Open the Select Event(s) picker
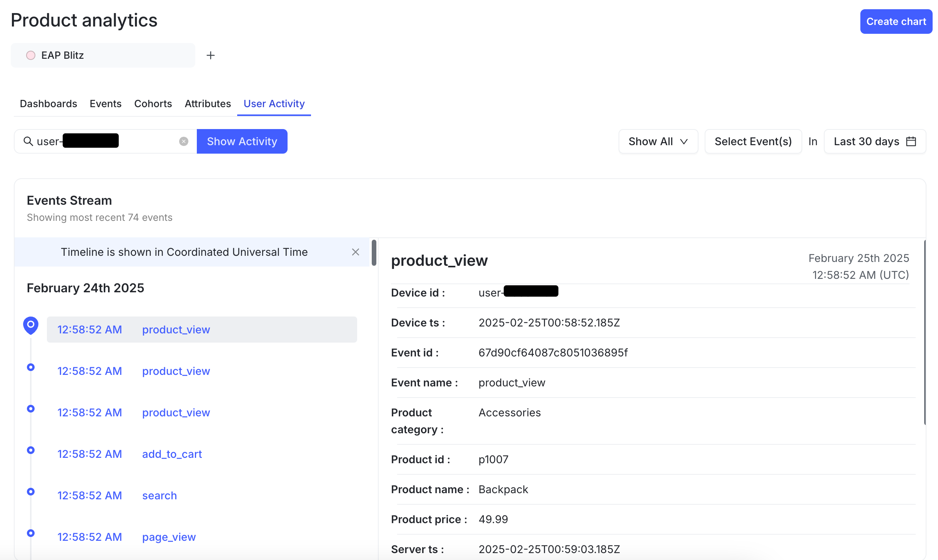The width and height of the screenshot is (938, 560). 753,141
